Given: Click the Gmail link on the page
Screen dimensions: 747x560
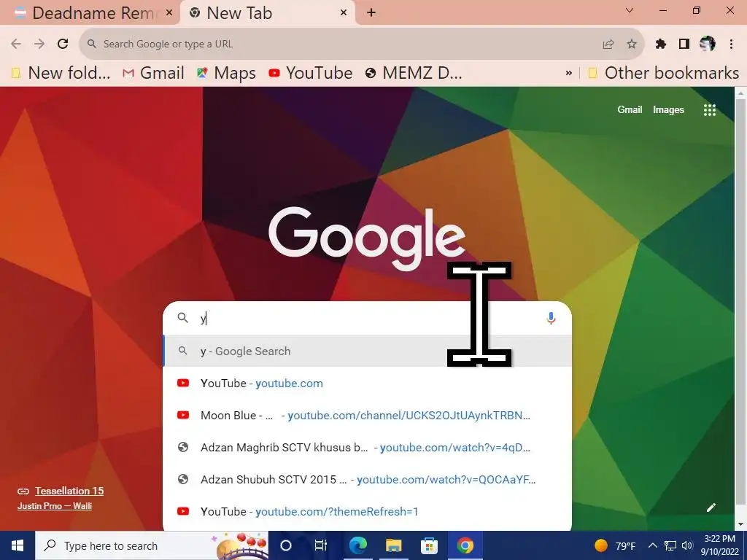Looking at the screenshot, I should pyautogui.click(x=630, y=109).
